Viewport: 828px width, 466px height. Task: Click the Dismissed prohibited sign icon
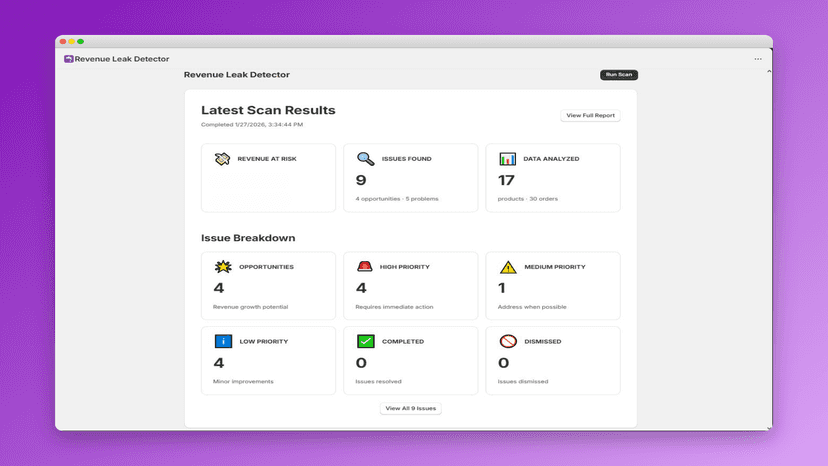[x=508, y=341]
